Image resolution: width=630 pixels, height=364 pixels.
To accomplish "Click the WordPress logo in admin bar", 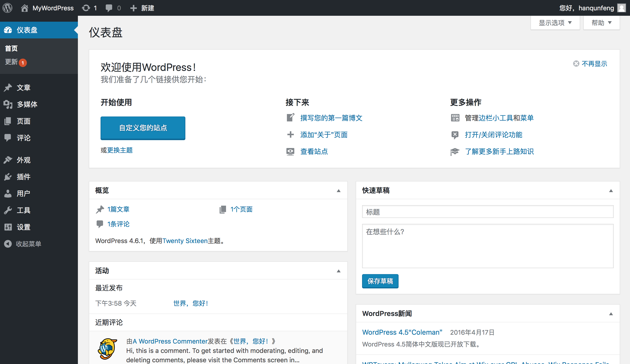I will tap(7, 8).
